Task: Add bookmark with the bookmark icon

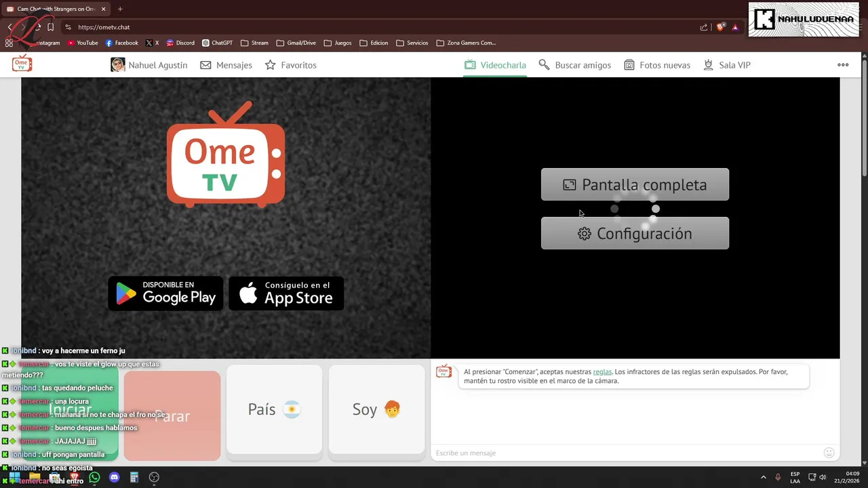Action: pyautogui.click(x=50, y=27)
